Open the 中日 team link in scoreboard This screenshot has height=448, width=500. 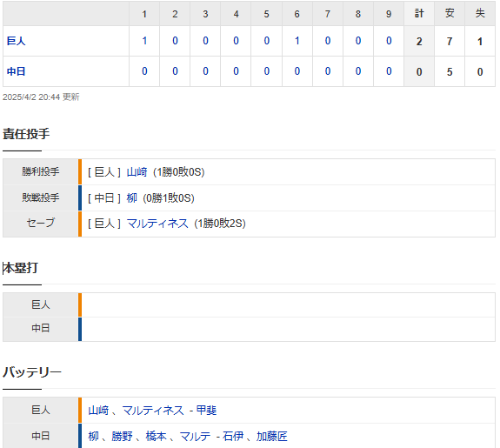pyautogui.click(x=16, y=71)
